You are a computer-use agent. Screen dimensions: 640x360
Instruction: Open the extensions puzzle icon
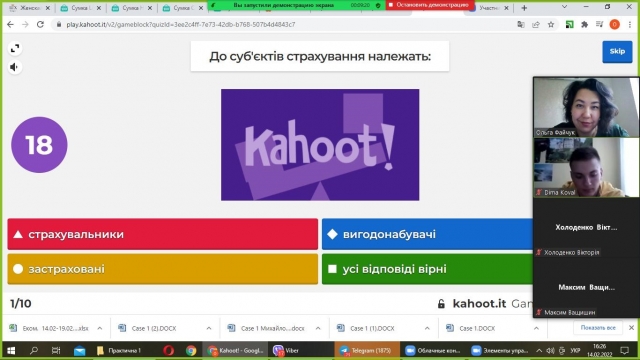tap(584, 24)
